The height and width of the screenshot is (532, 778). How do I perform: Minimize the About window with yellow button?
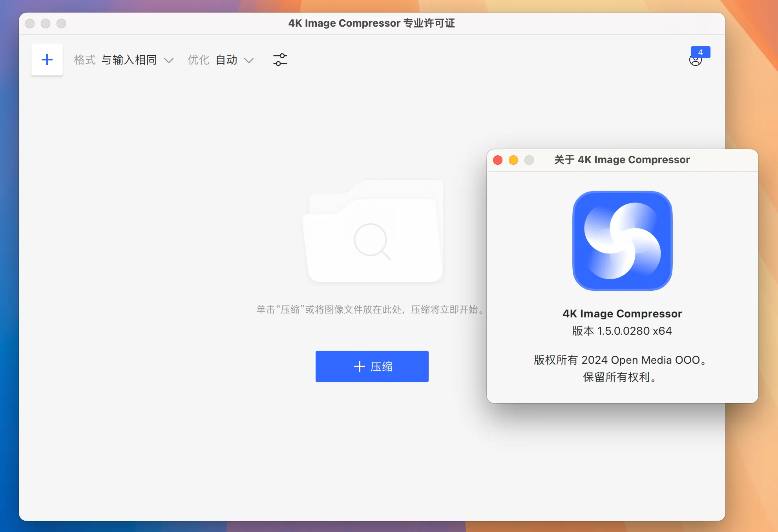coord(513,160)
